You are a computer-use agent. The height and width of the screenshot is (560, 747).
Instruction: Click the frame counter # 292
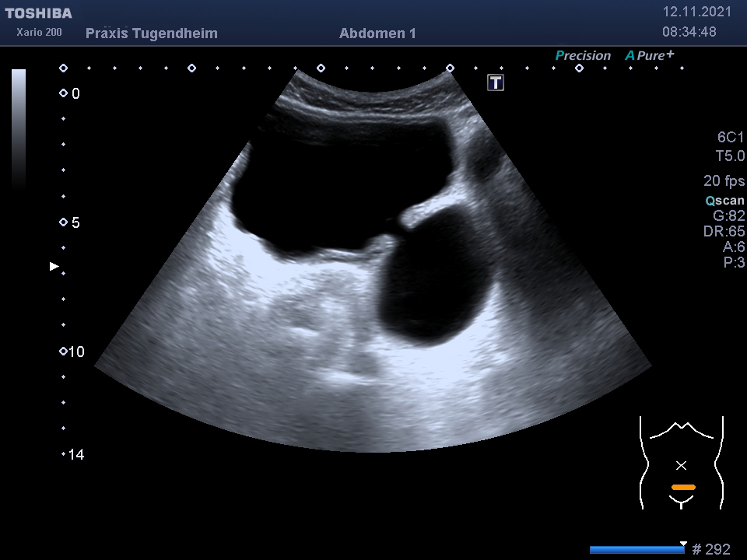pos(710,550)
